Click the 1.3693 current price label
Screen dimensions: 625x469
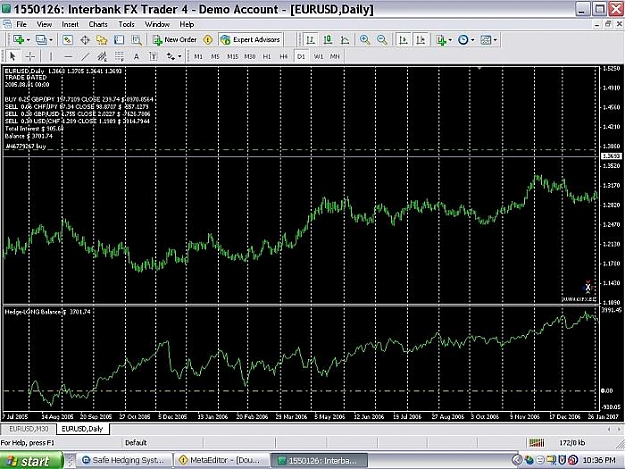(x=611, y=156)
